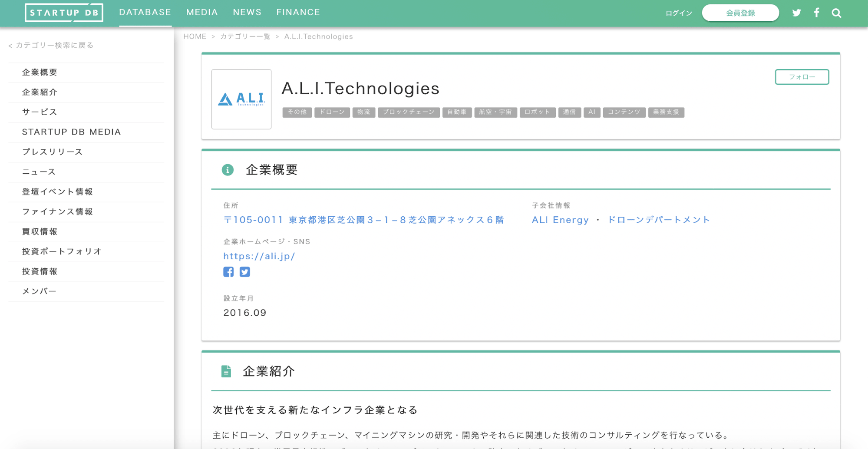
Task: Open the ALI Energy subsidiary link
Action: coord(560,220)
